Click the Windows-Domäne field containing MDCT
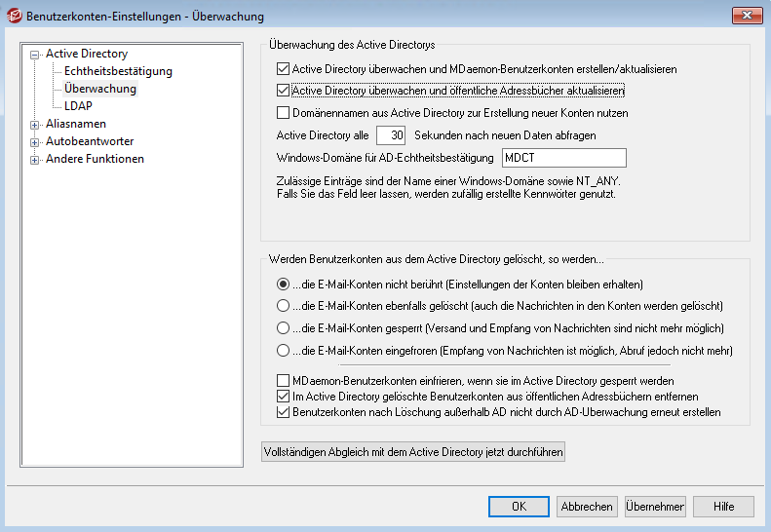The width and height of the screenshot is (771, 532). 562,158
